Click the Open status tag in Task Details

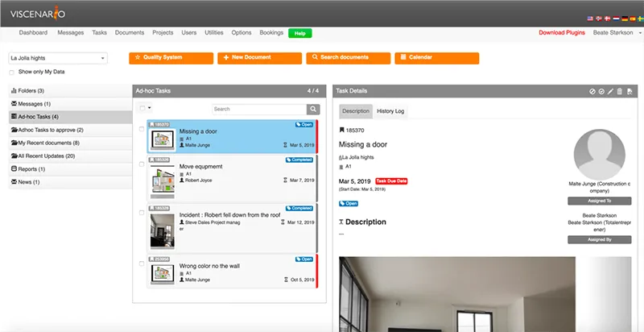pos(349,203)
